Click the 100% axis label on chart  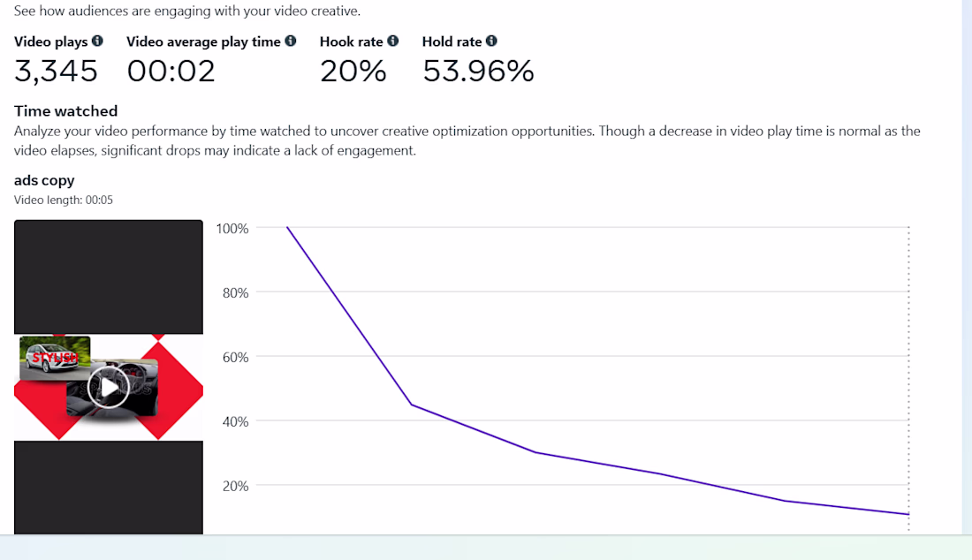tap(232, 229)
